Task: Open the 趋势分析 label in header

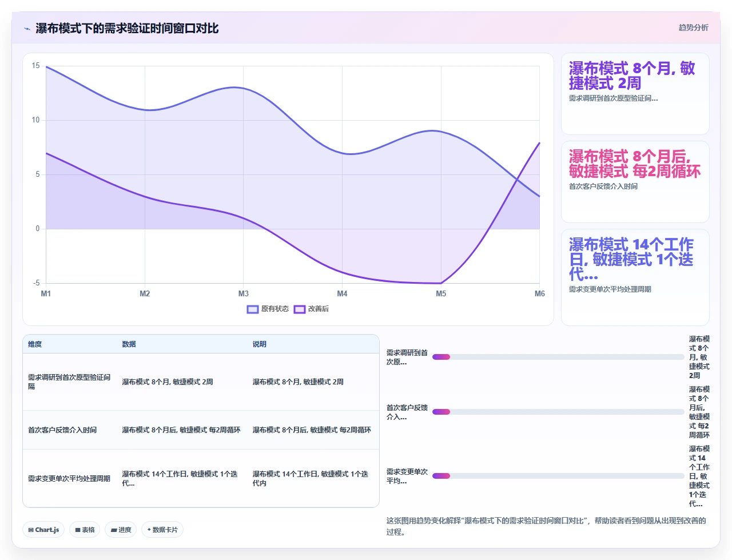Action: tap(693, 27)
